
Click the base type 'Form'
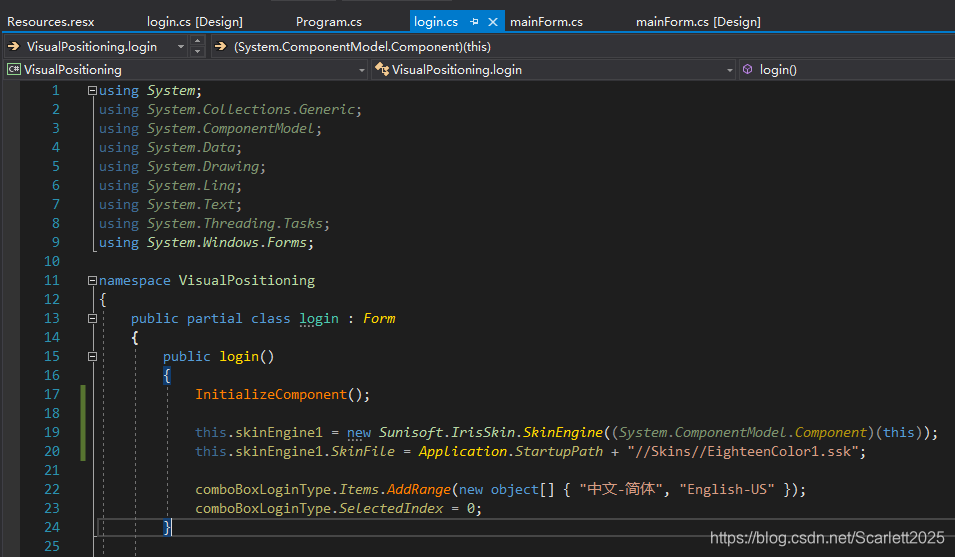point(379,318)
